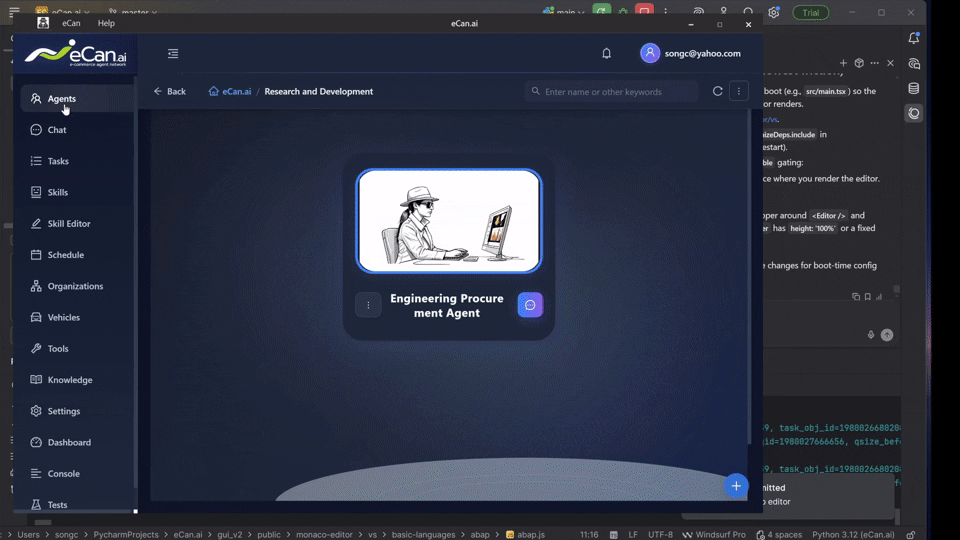Open IDE settings gear in the background window

[x=774, y=12]
